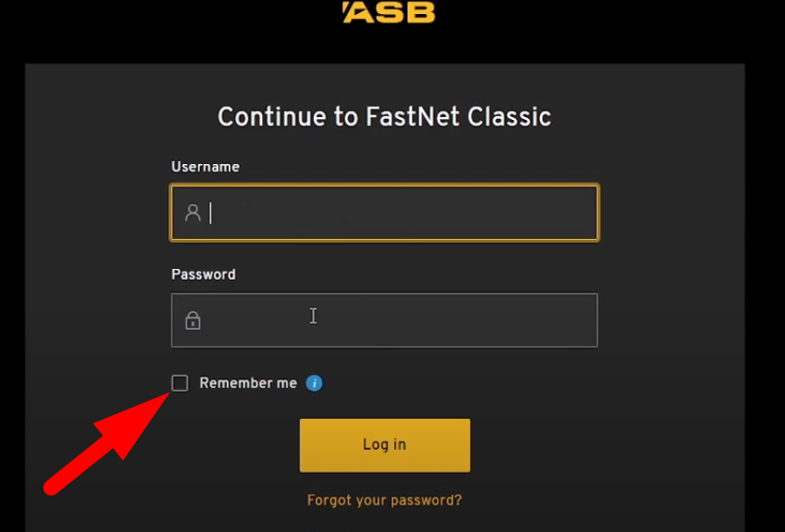Click the user silhouette icon in Username field

click(193, 214)
